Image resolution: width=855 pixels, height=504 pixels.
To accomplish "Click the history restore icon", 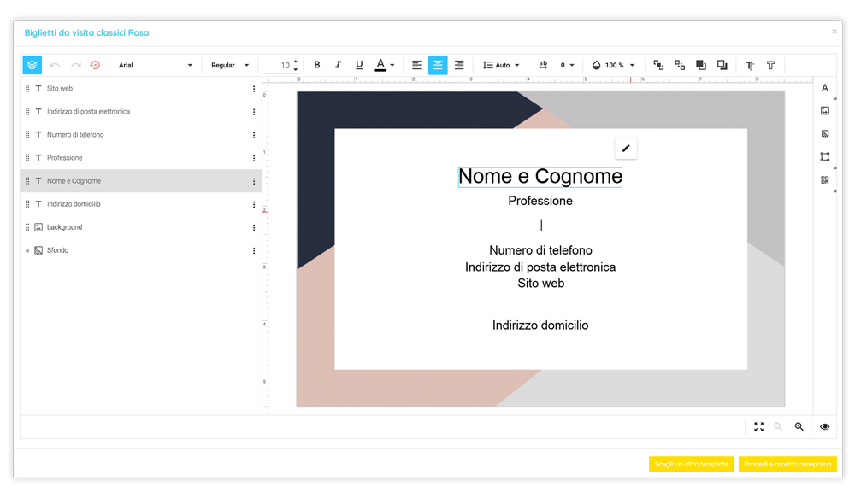I will [x=95, y=65].
